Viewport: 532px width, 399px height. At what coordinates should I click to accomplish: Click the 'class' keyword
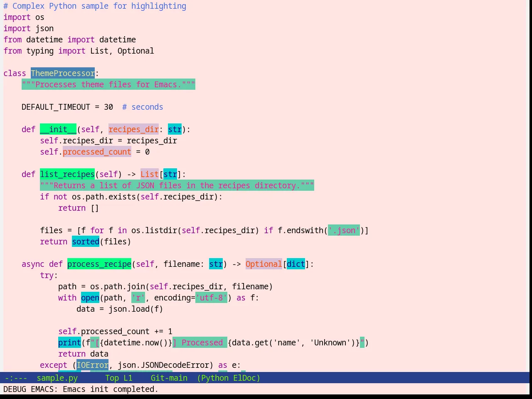15,73
